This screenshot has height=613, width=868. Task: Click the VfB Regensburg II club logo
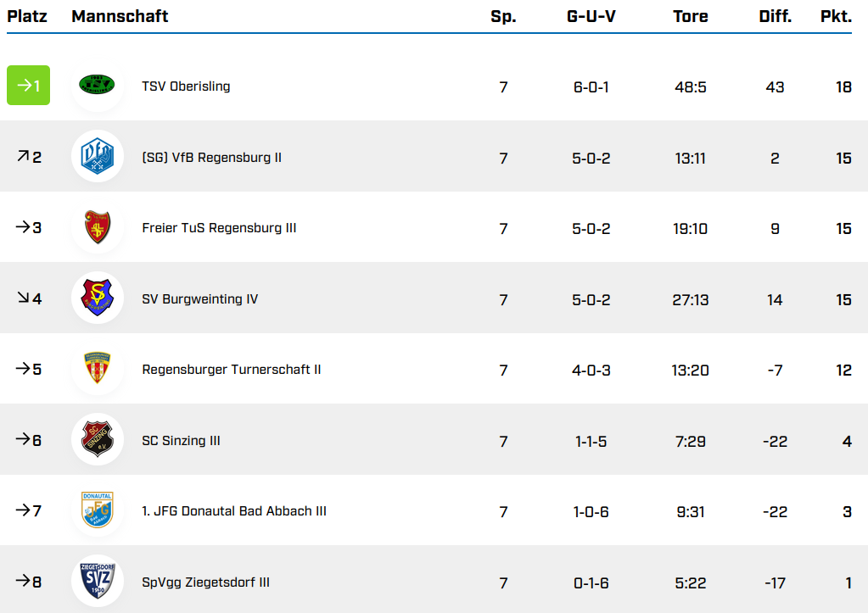pyautogui.click(x=97, y=157)
